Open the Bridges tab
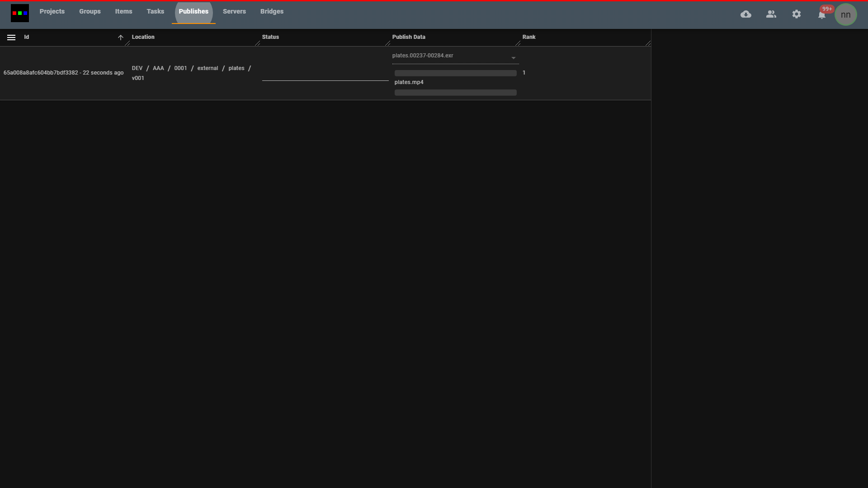 (272, 11)
